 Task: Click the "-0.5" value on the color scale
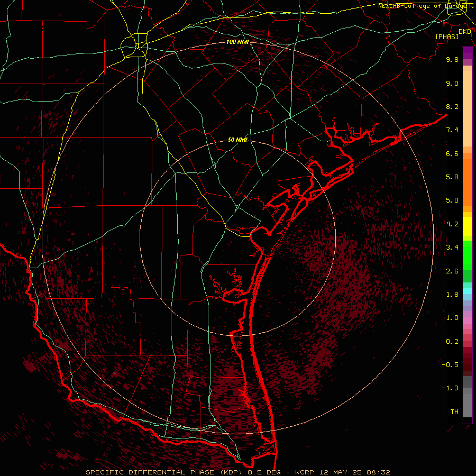(450, 365)
